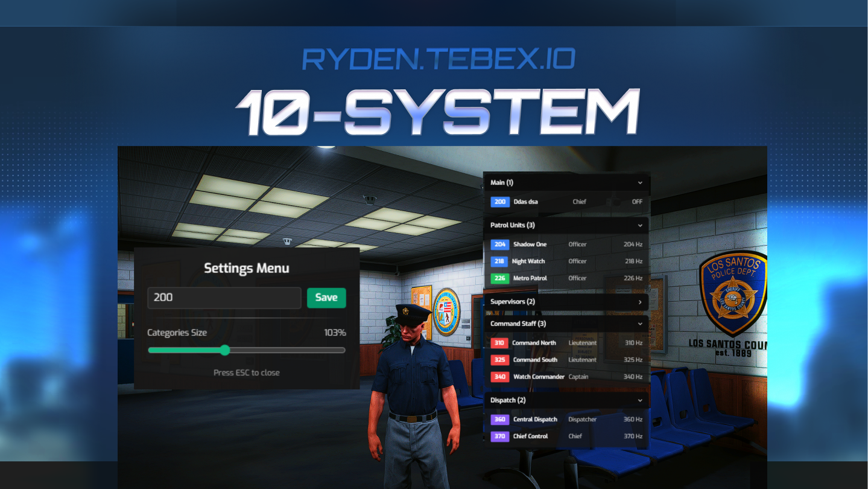Click the Categories Size slider handle
This screenshot has height=489, width=868.
(225, 350)
